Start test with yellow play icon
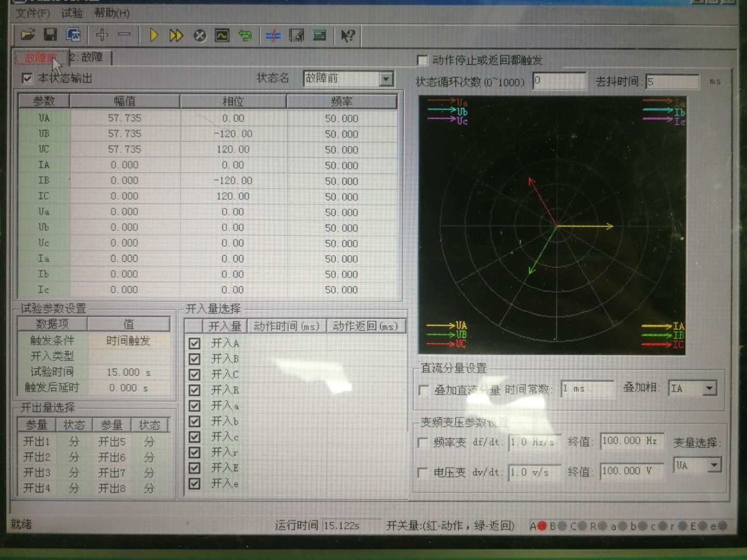The height and width of the screenshot is (560, 747). tap(154, 35)
